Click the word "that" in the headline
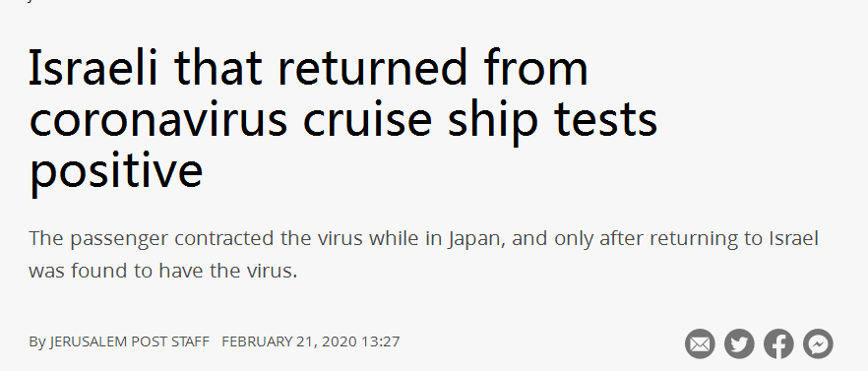The image size is (868, 371). [218, 69]
